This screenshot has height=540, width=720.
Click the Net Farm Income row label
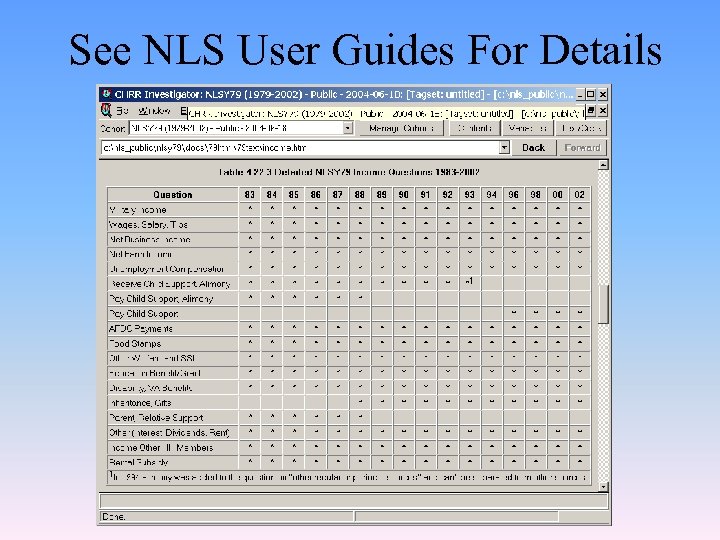[141, 254]
